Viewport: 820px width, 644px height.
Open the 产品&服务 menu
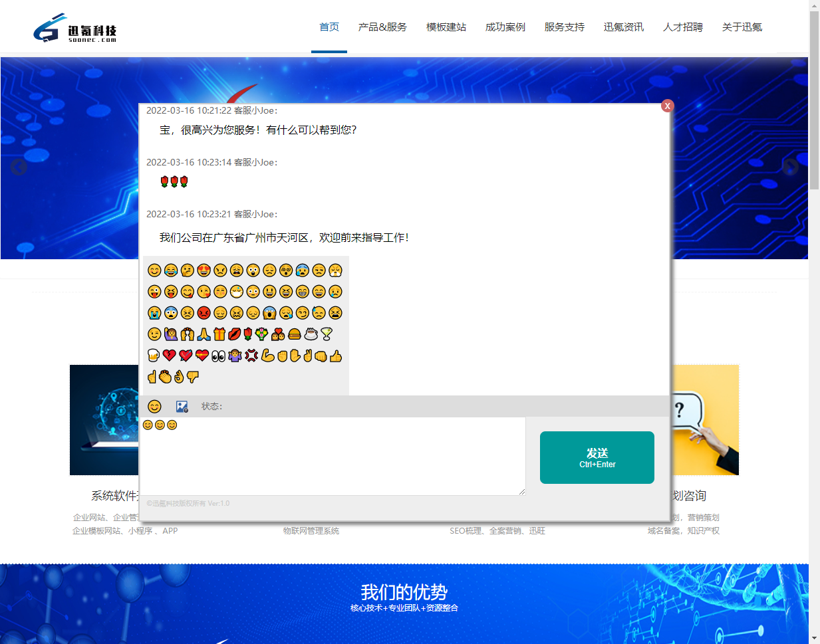point(382,27)
